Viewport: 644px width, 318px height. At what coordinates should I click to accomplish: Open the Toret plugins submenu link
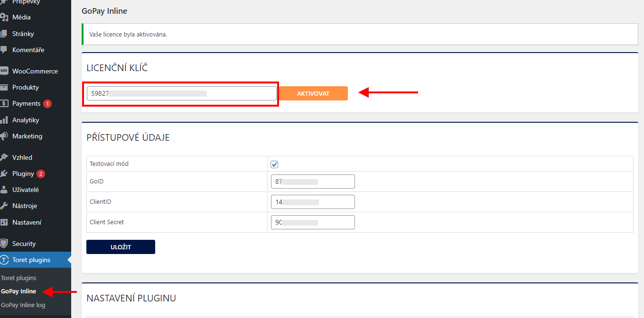pyautogui.click(x=19, y=278)
